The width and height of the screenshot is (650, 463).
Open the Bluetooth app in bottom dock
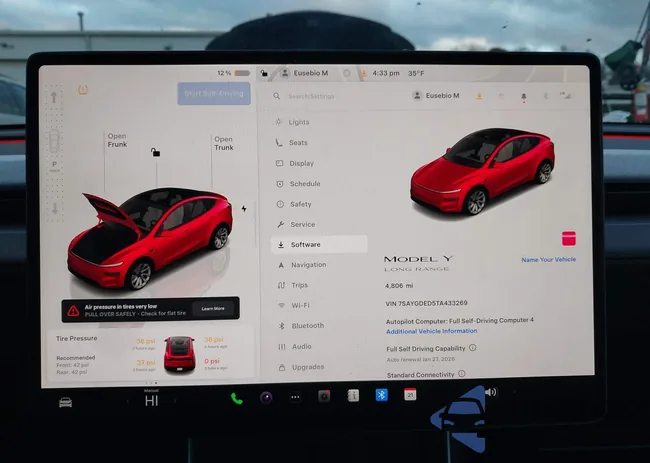coord(381,395)
